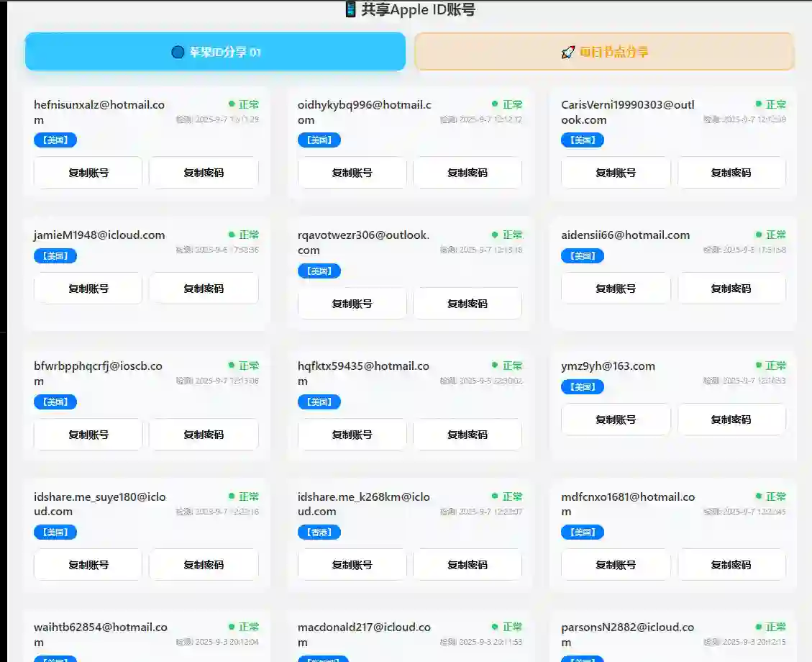Viewport: 812px width, 662px height.
Task: Click the 【美国】 tag on the first card
Action: tap(55, 140)
